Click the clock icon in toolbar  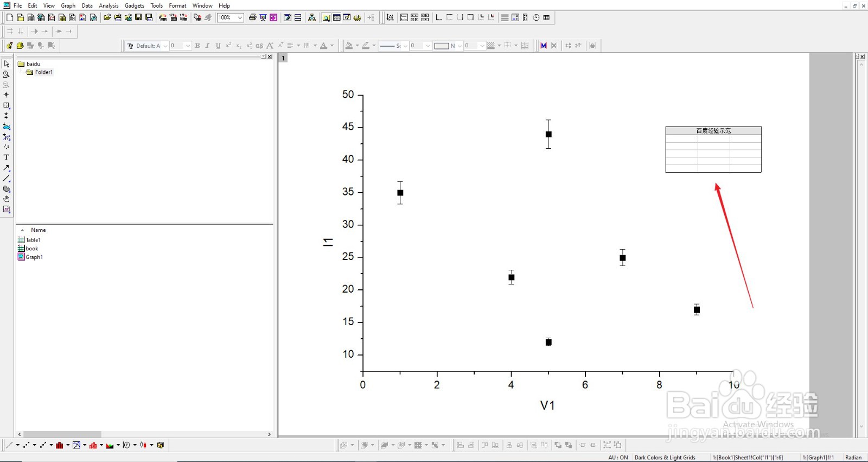[x=536, y=17]
